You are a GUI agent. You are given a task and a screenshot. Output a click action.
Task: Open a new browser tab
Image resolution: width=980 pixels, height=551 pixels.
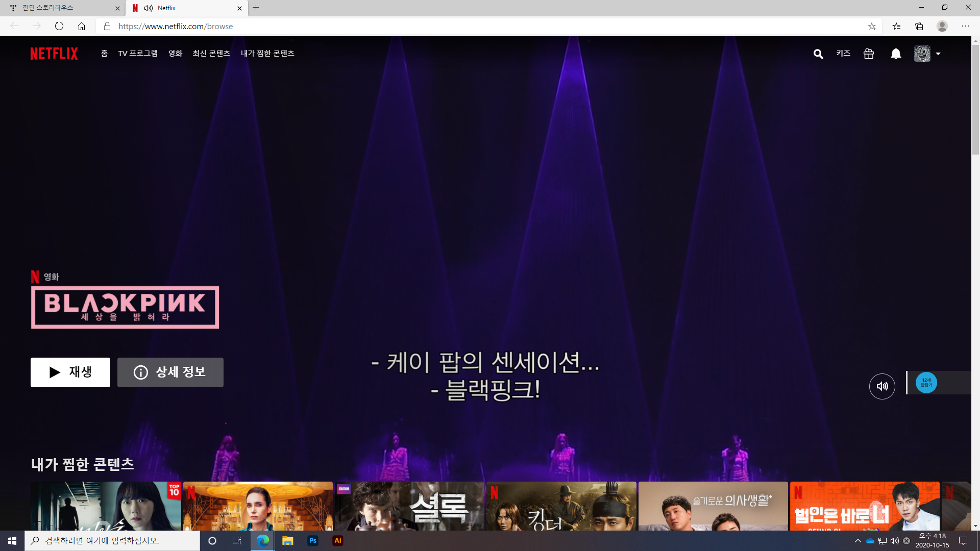tap(256, 8)
